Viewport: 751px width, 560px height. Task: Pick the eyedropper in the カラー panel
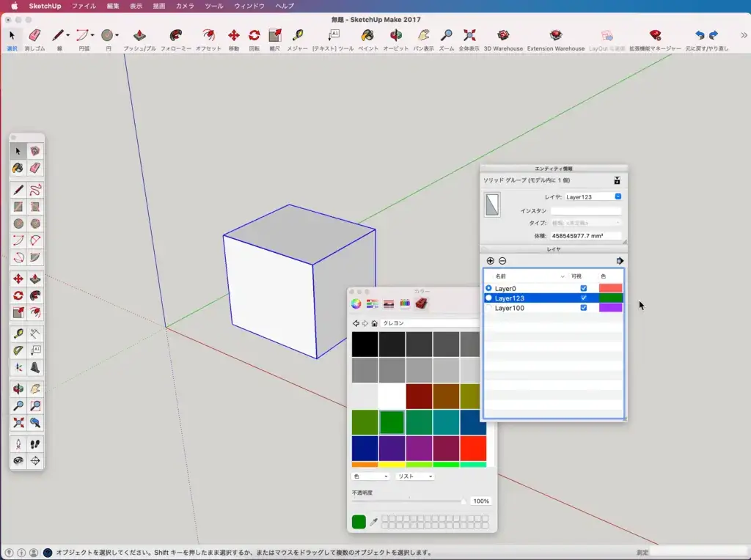pyautogui.click(x=373, y=522)
